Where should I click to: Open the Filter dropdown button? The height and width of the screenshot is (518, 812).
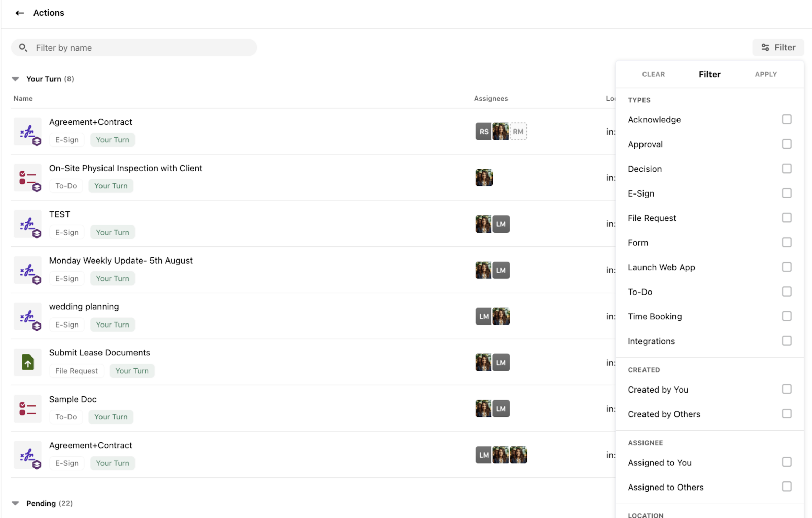778,47
